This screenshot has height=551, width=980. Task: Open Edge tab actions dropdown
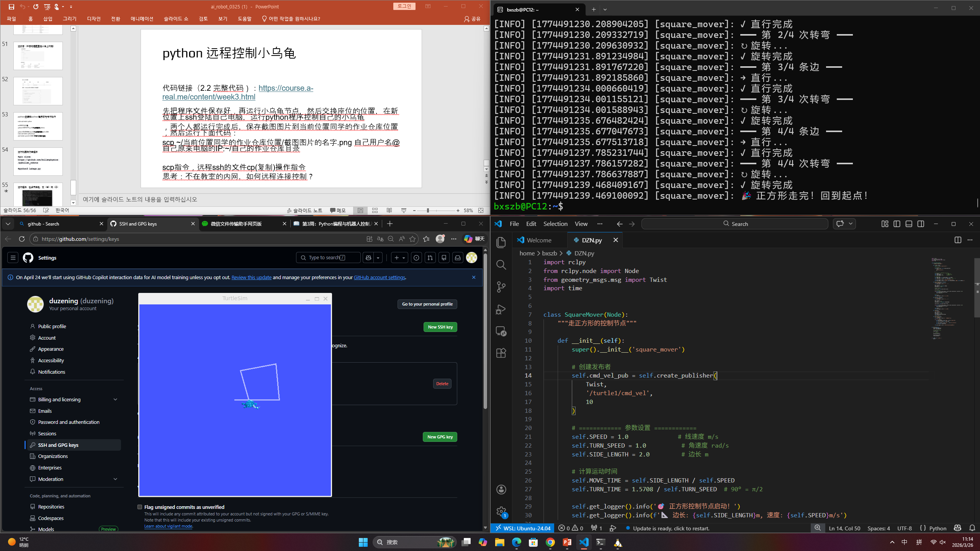point(8,224)
